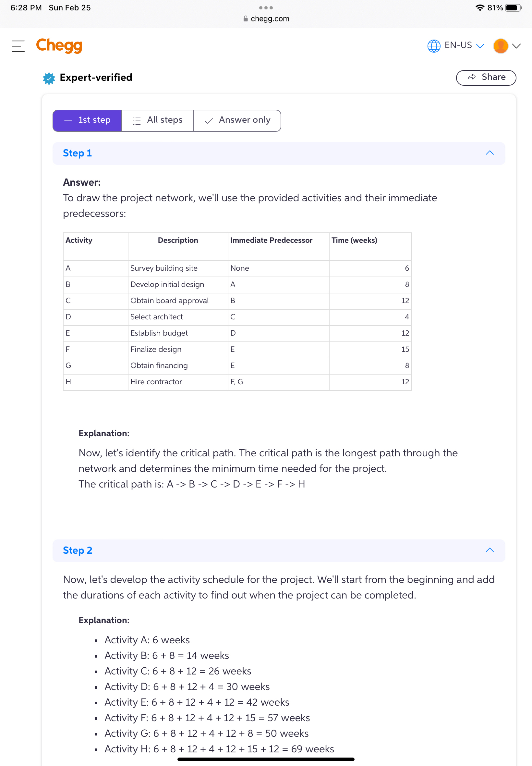Tap the home indicator bar
This screenshot has height=766, width=532.
pos(266,759)
